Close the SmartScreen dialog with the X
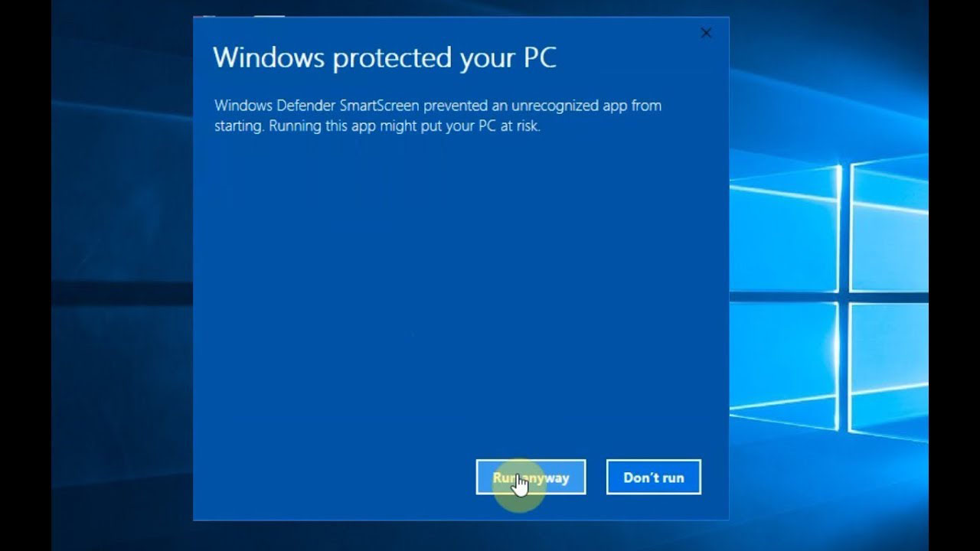The width and height of the screenshot is (980, 551). point(706,33)
